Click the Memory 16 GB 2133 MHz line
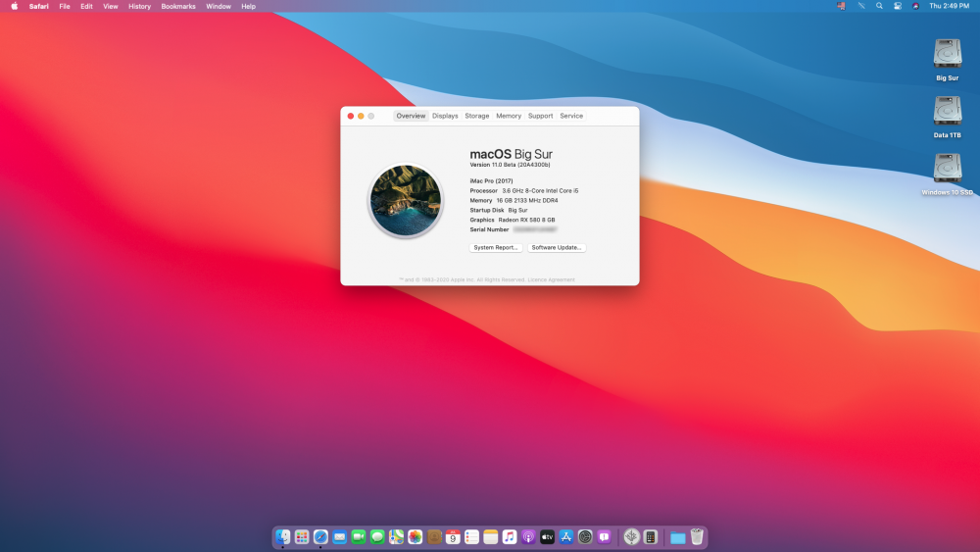 [x=514, y=201]
